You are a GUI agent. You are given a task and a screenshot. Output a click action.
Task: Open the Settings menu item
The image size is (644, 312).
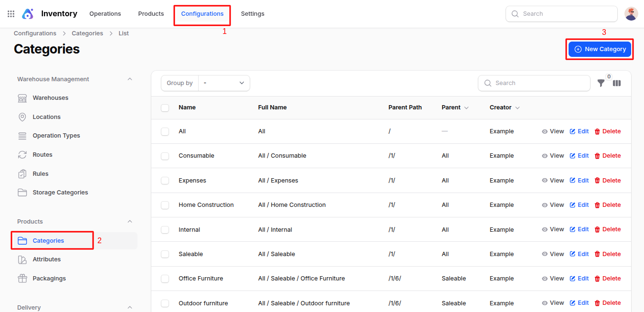[x=253, y=13]
